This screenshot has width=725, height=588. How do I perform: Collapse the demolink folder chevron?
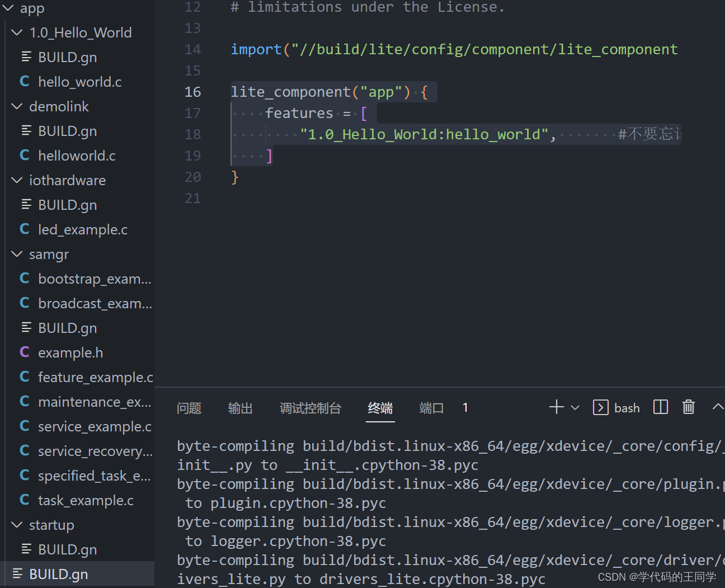tap(17, 106)
